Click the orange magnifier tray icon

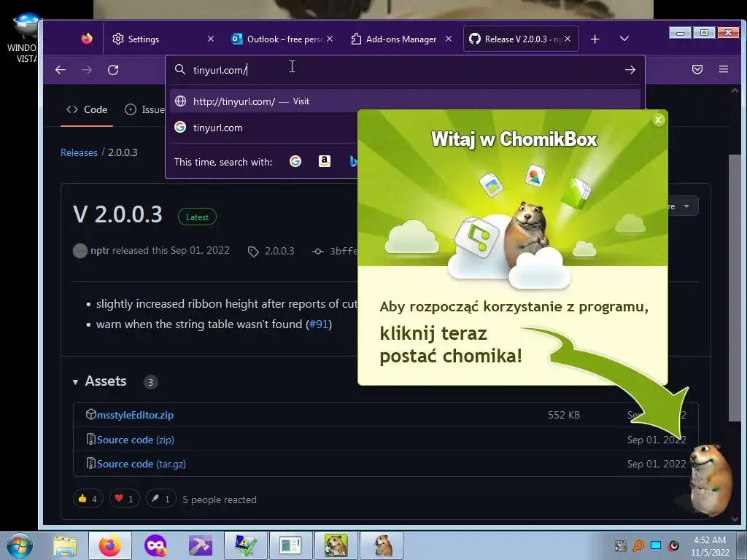(x=638, y=545)
